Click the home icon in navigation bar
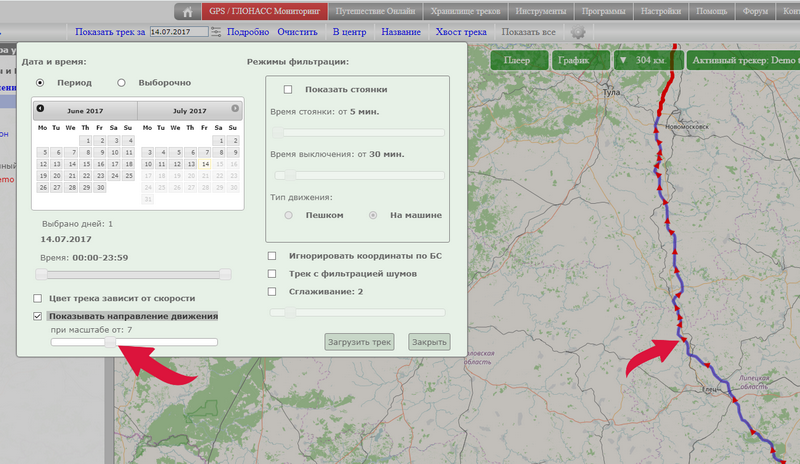 coord(186,12)
